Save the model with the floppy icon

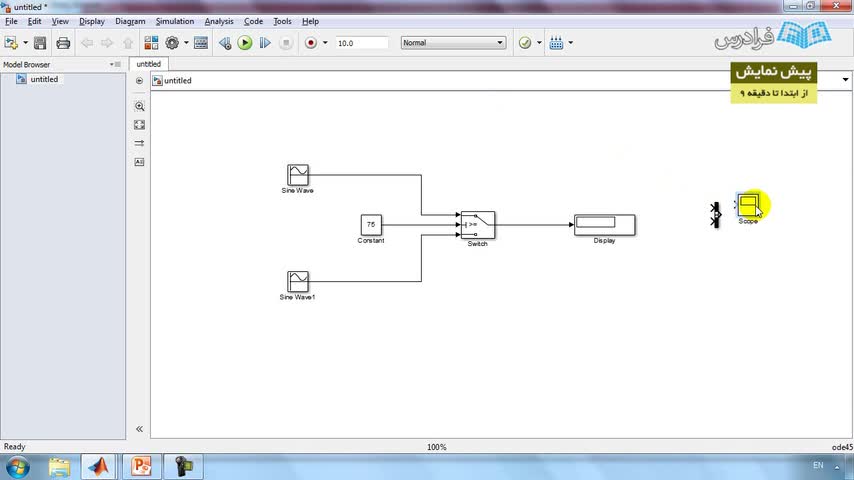point(40,42)
